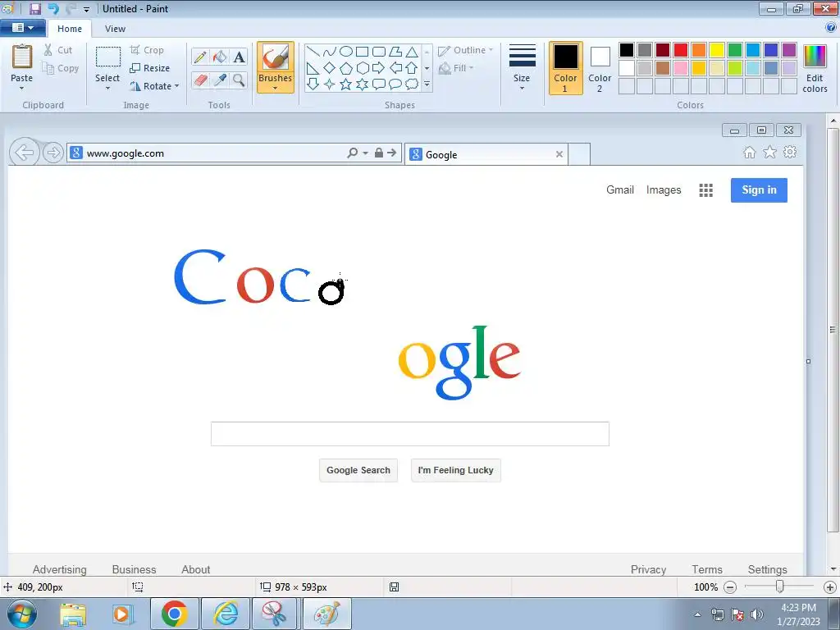Choose the Five-point star shape
The height and width of the screenshot is (630, 840).
[x=346, y=84]
